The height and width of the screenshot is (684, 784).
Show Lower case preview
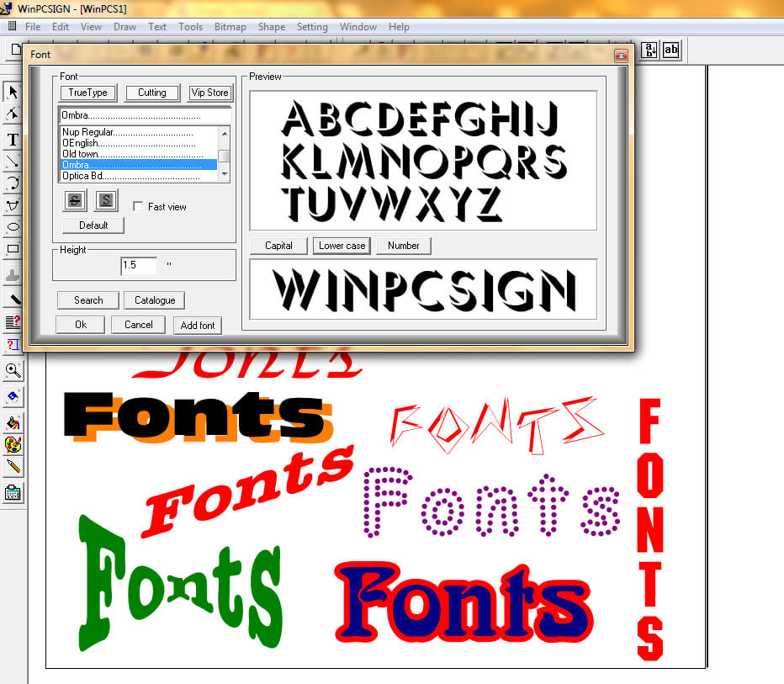(342, 246)
